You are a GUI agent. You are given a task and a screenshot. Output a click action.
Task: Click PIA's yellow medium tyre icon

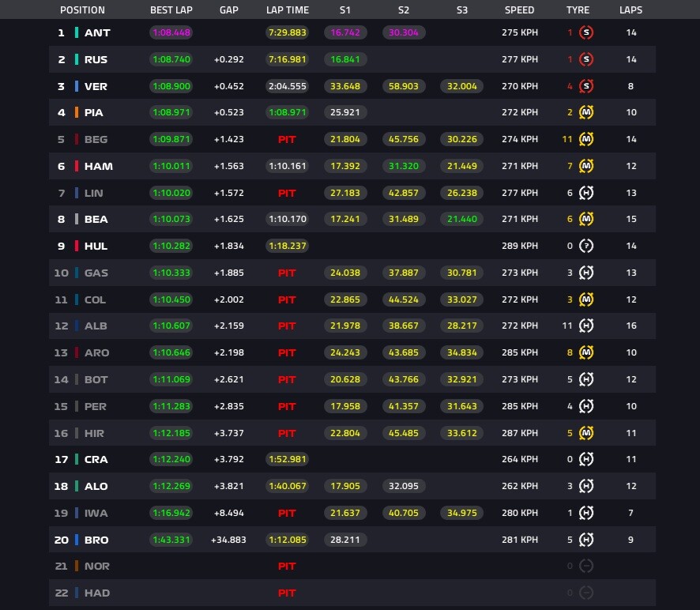(x=585, y=112)
